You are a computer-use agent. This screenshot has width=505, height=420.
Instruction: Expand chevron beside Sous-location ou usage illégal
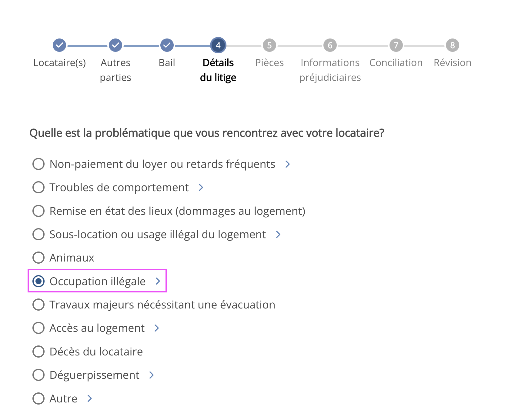pyautogui.click(x=278, y=234)
